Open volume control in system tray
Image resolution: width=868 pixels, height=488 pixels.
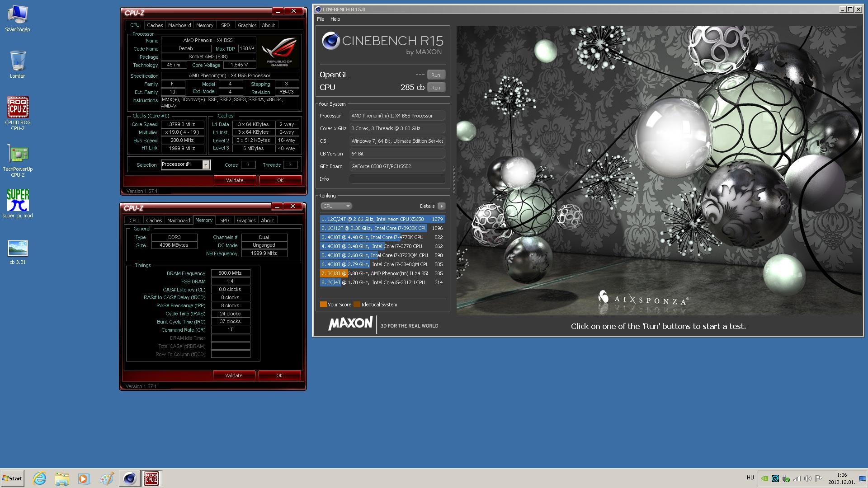click(x=807, y=478)
